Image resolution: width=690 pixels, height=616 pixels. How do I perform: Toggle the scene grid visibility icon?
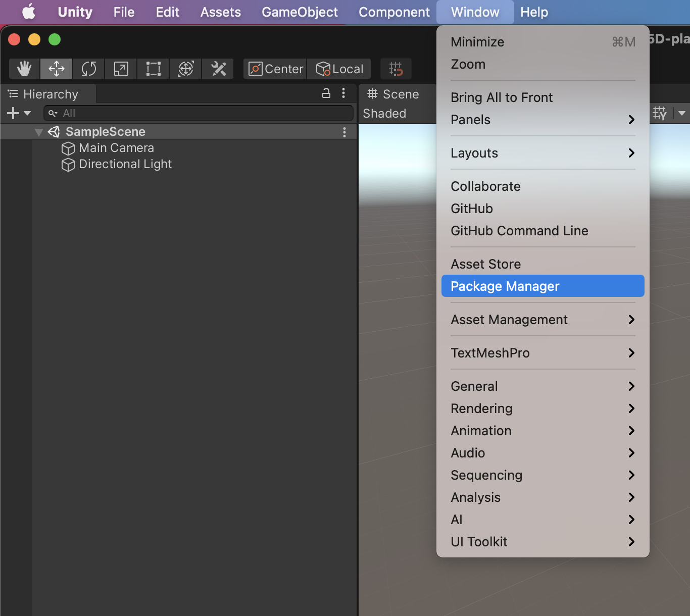pos(660,113)
